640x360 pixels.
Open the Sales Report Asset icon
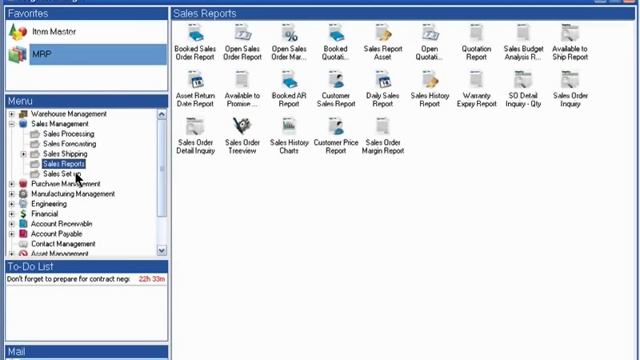coord(383,42)
